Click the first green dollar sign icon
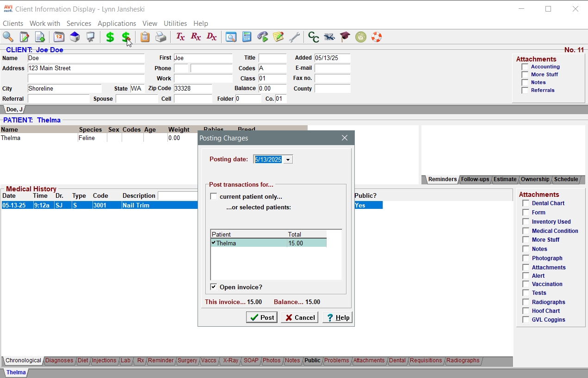The width and height of the screenshot is (588, 378). pyautogui.click(x=110, y=37)
